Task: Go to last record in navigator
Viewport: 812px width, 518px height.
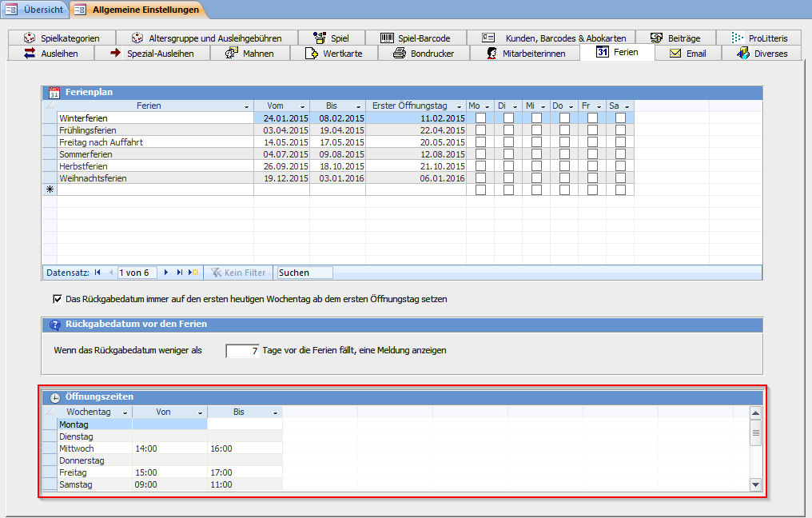Action: coord(179,273)
